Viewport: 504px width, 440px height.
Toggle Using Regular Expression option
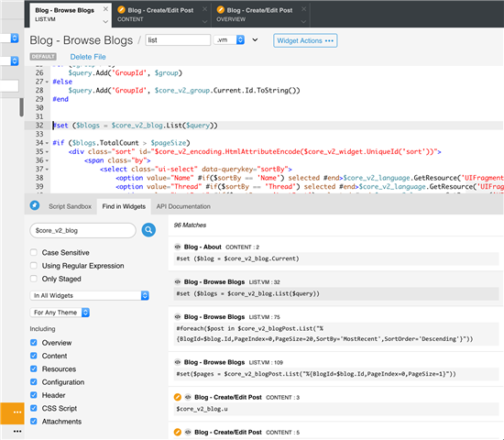[x=33, y=266]
